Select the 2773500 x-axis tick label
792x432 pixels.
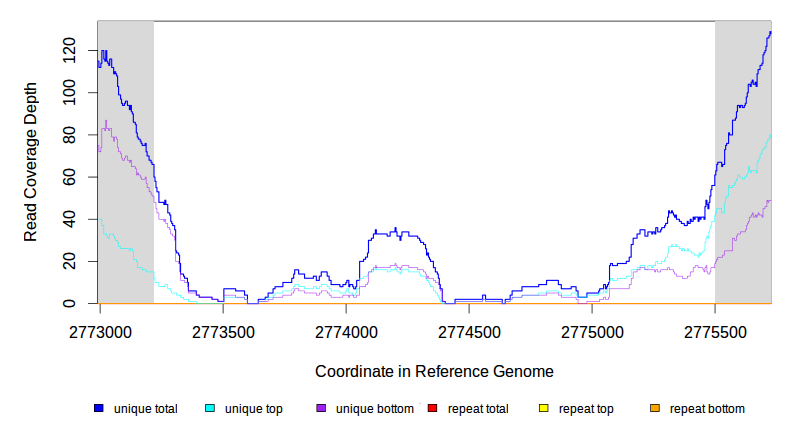(223, 331)
